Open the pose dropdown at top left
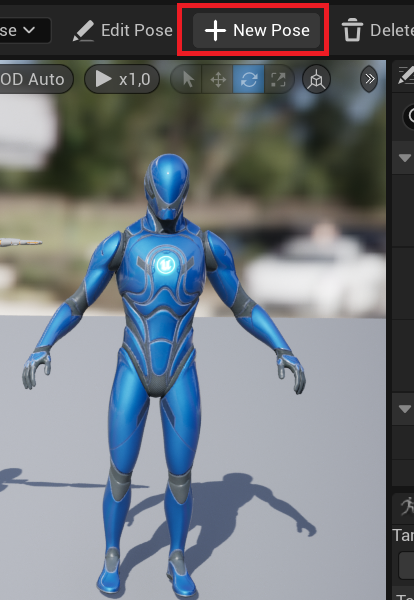Image resolution: width=414 pixels, height=600 pixels. click(25, 30)
